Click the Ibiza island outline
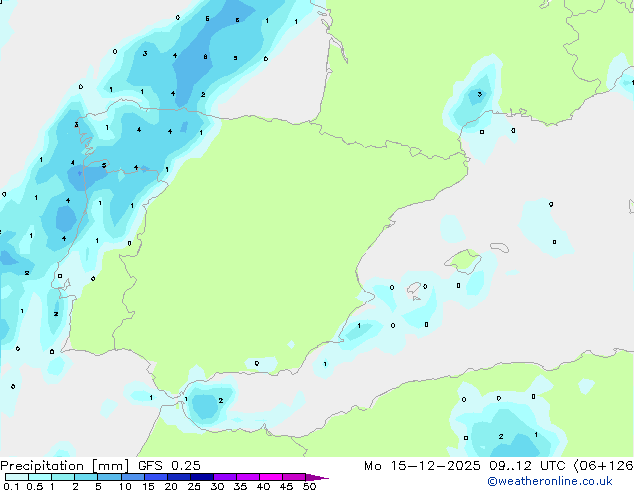This screenshot has width=634, height=490. point(414,288)
